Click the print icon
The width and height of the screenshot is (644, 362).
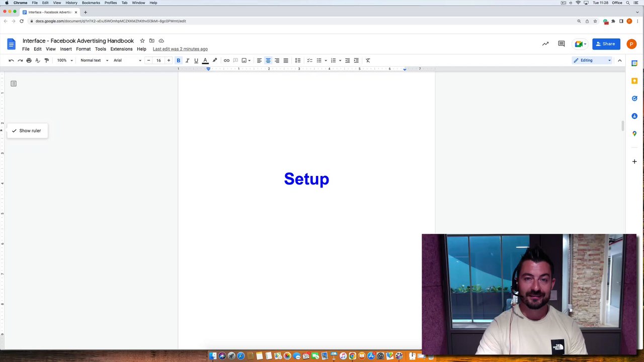[29, 60]
